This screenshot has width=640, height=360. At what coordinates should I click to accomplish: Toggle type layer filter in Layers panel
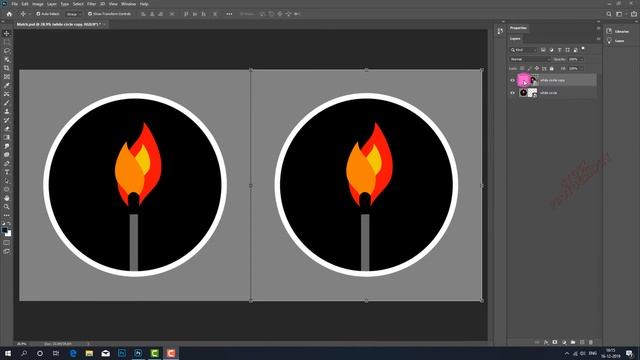click(560, 50)
